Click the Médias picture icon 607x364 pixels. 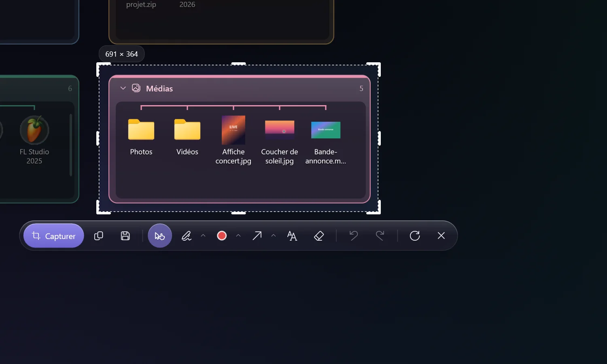click(136, 88)
